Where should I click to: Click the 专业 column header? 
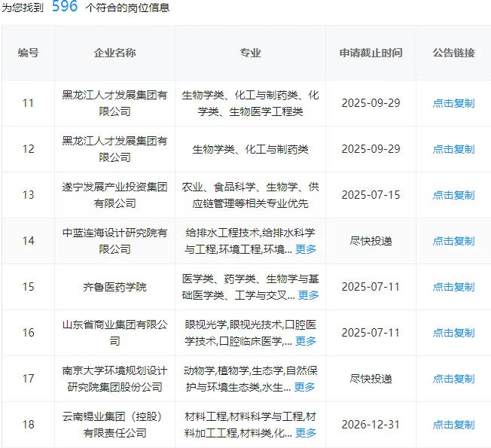tap(250, 53)
